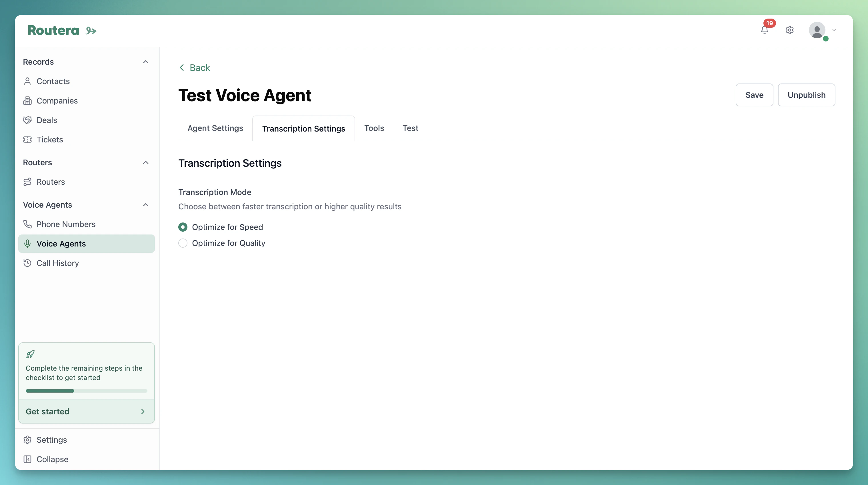The width and height of the screenshot is (868, 485).
Task: Click the Voice Agents sidebar item
Action: point(87,244)
